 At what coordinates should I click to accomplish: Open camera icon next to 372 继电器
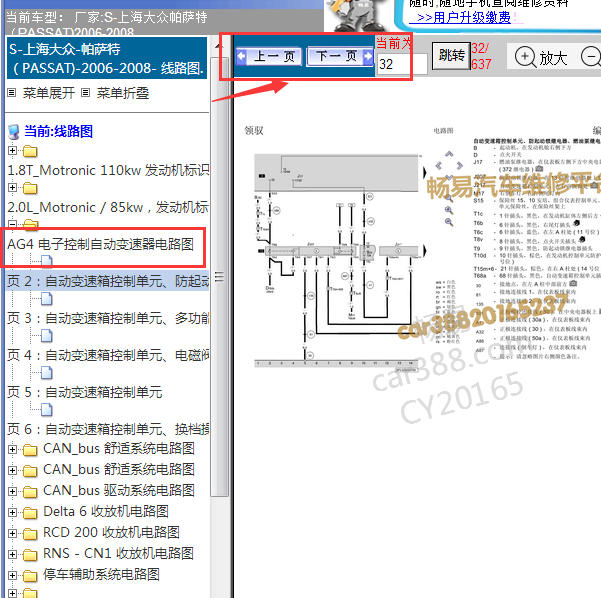[539, 169]
